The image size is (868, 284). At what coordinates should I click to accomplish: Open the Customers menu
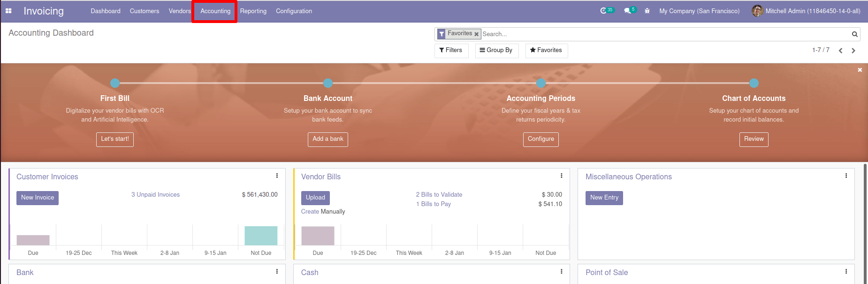(x=145, y=11)
